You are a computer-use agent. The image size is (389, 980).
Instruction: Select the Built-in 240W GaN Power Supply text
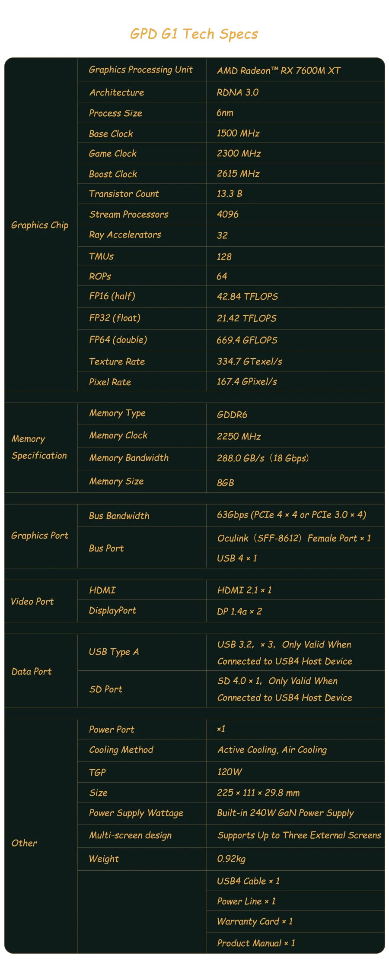tap(285, 813)
